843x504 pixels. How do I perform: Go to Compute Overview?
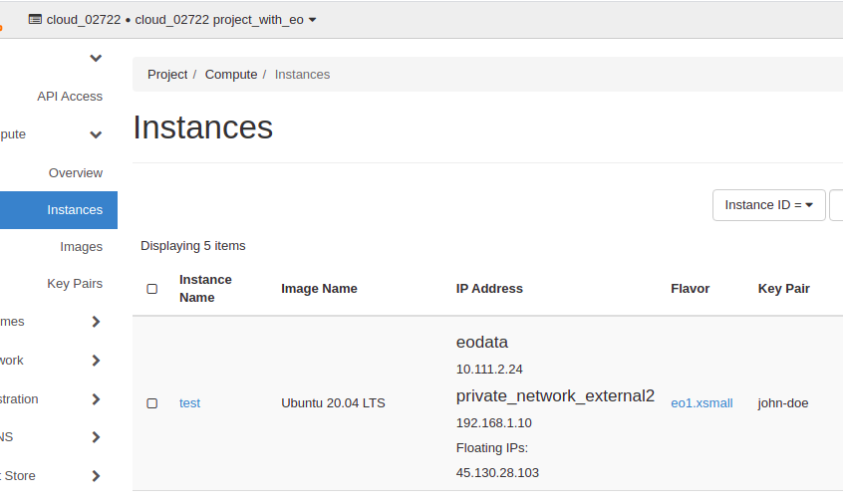(76, 173)
